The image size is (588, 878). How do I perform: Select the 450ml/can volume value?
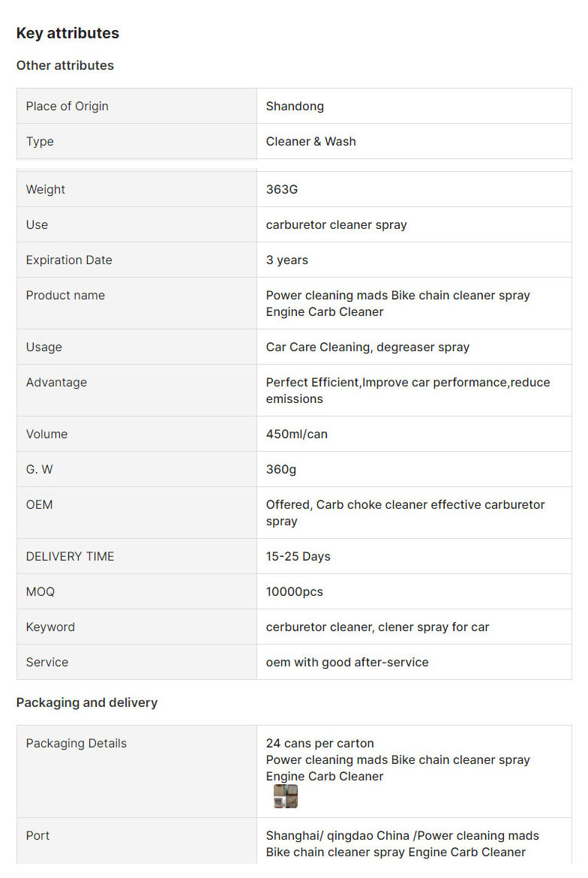(x=296, y=434)
